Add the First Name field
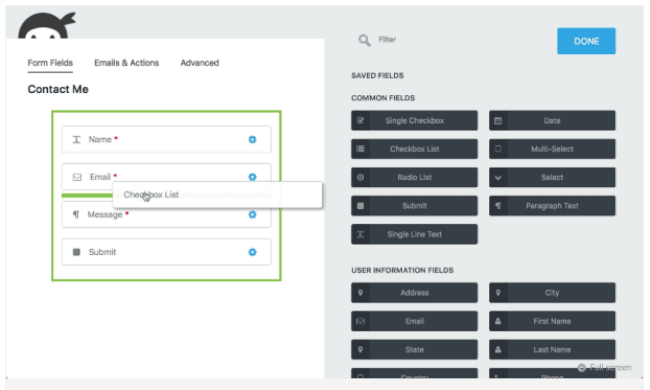The image size is (650, 390). coord(552,321)
